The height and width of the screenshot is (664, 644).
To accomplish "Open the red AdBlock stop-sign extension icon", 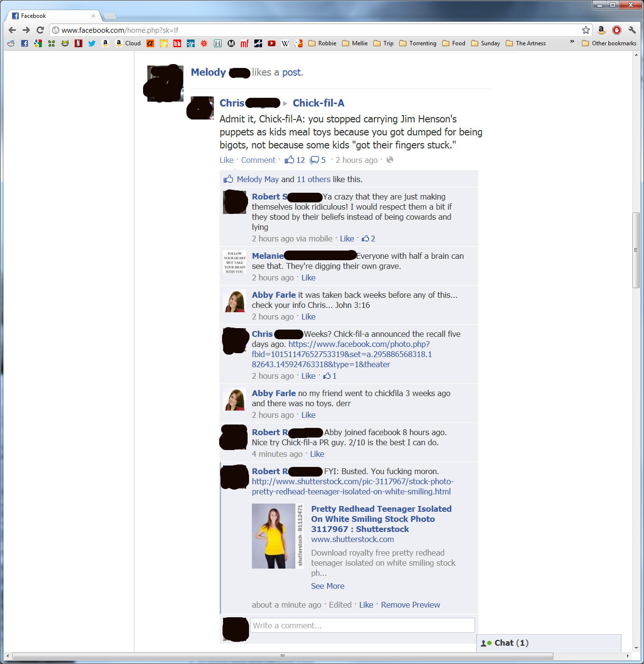I will [x=617, y=30].
